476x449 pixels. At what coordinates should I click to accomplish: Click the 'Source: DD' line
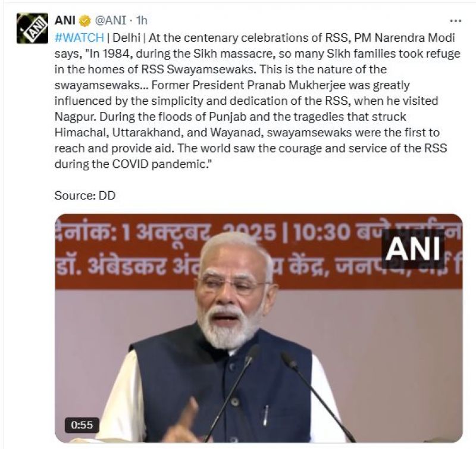[x=85, y=195]
